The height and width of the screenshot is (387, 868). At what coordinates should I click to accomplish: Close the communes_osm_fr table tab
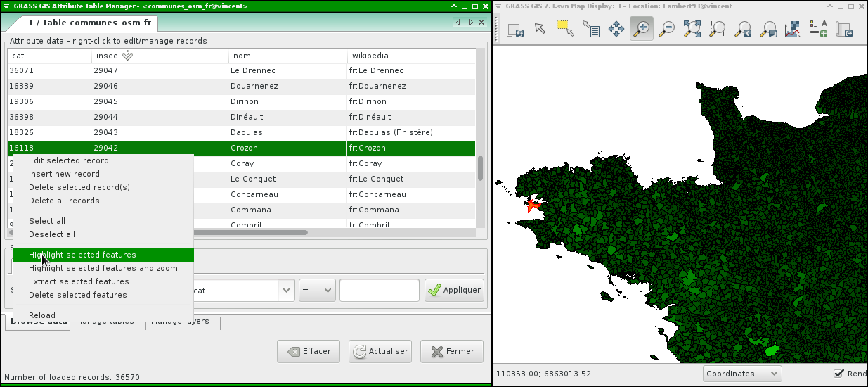(x=482, y=23)
